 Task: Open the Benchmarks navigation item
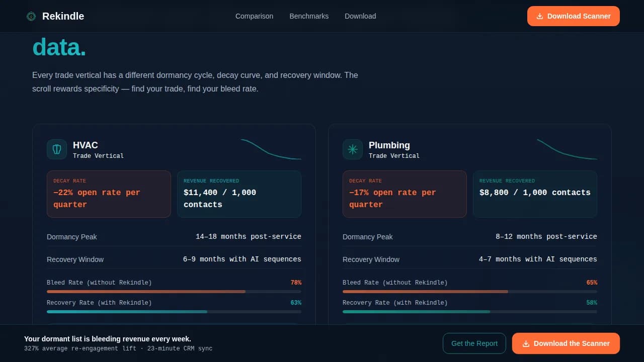(x=308, y=16)
